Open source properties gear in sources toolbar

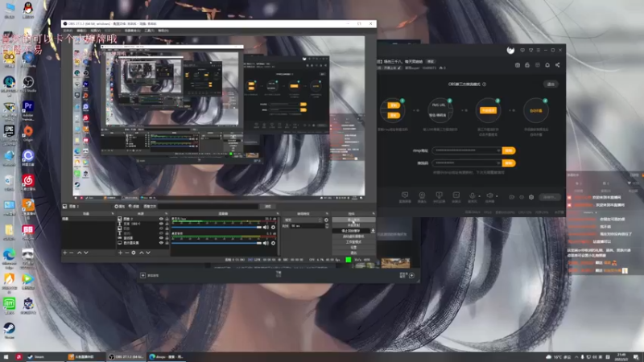134,253
